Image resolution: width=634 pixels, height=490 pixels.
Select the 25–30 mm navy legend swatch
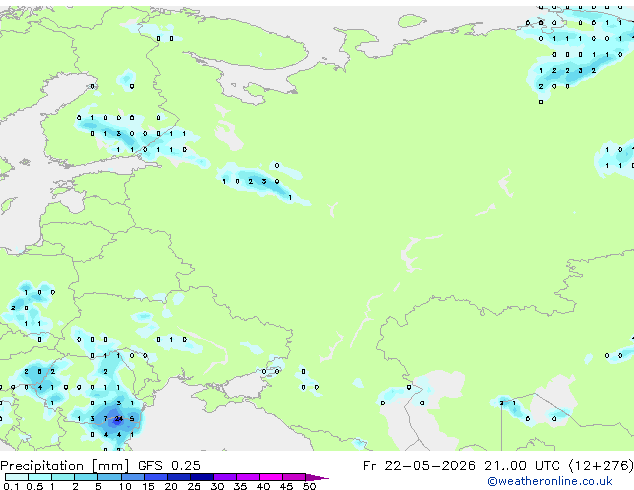(x=202, y=477)
